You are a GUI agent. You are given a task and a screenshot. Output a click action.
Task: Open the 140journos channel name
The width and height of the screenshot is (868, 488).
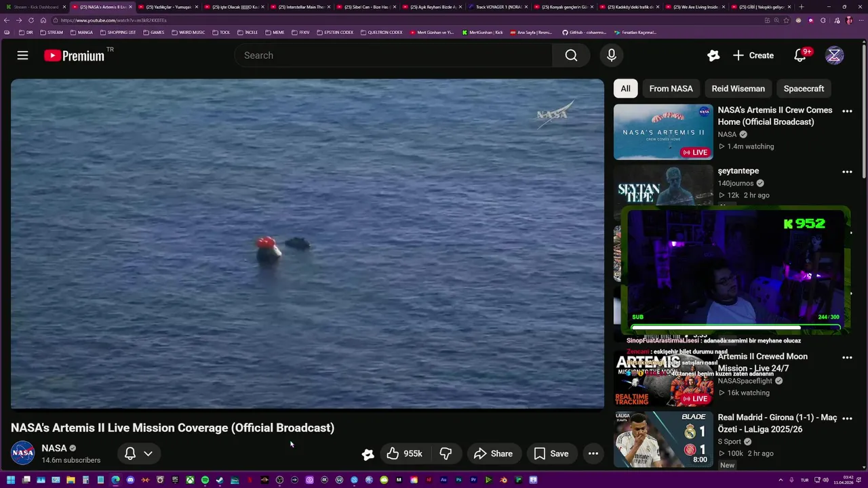pos(736,183)
